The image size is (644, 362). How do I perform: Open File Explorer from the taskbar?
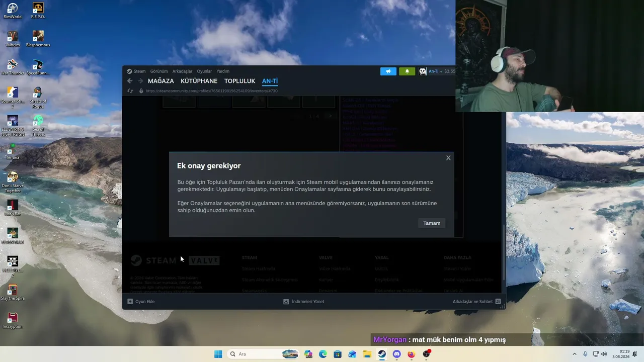367,354
